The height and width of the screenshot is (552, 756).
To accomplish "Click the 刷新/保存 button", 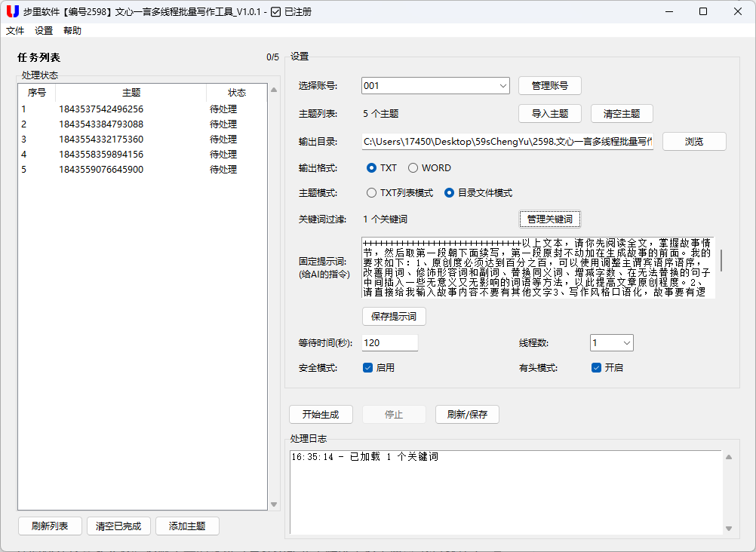I will (x=467, y=415).
